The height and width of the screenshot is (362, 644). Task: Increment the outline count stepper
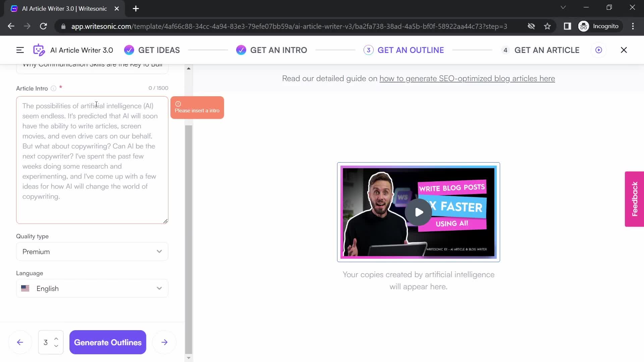56,339
